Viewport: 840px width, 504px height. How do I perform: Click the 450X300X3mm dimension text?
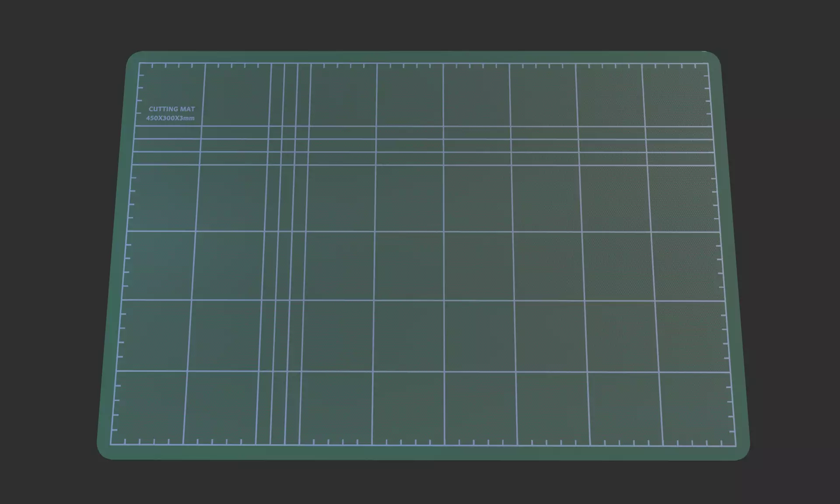coord(170,118)
